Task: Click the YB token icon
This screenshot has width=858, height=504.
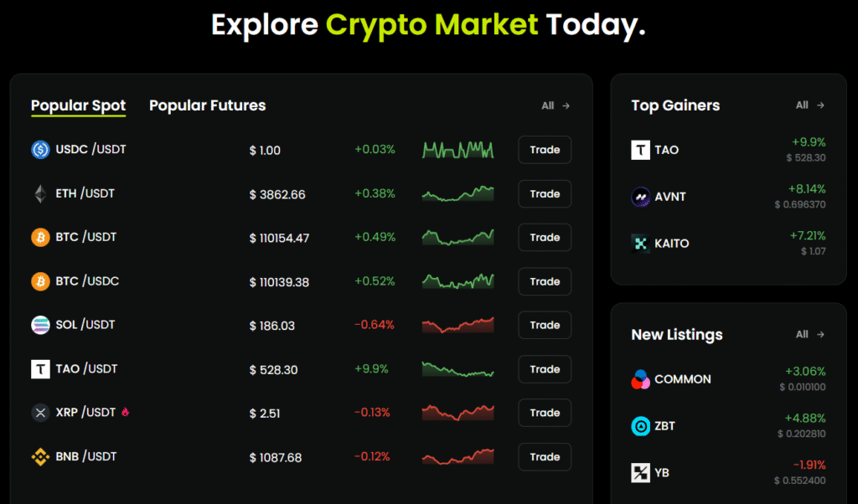Action: [x=640, y=473]
